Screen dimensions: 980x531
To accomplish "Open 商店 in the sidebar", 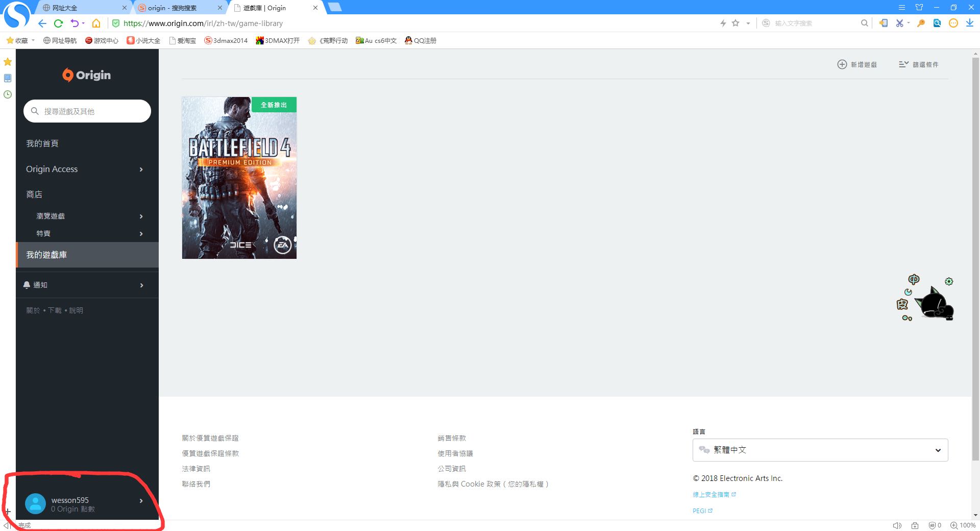I will (34, 195).
